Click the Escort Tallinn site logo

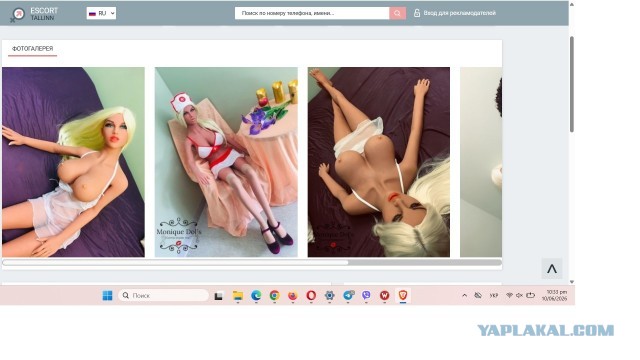34,14
